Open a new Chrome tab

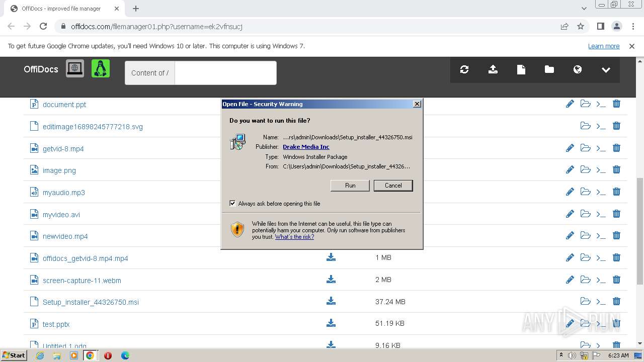tap(136, 9)
